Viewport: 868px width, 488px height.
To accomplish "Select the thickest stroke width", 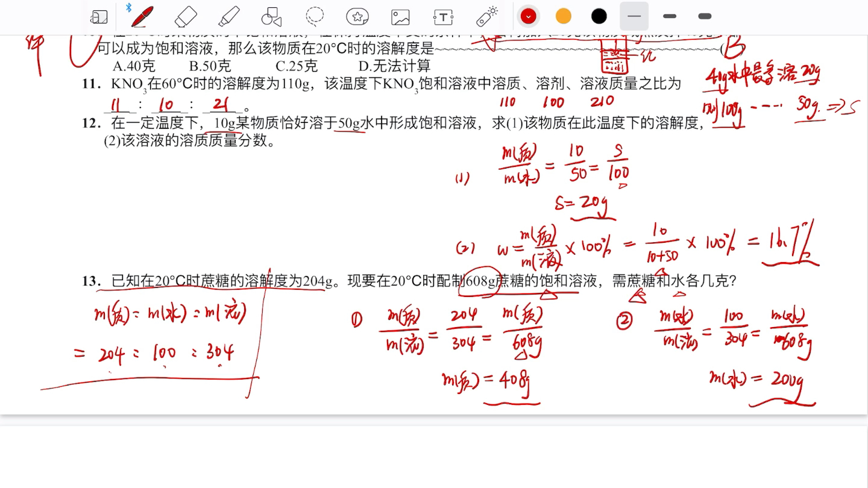I will tap(705, 16).
